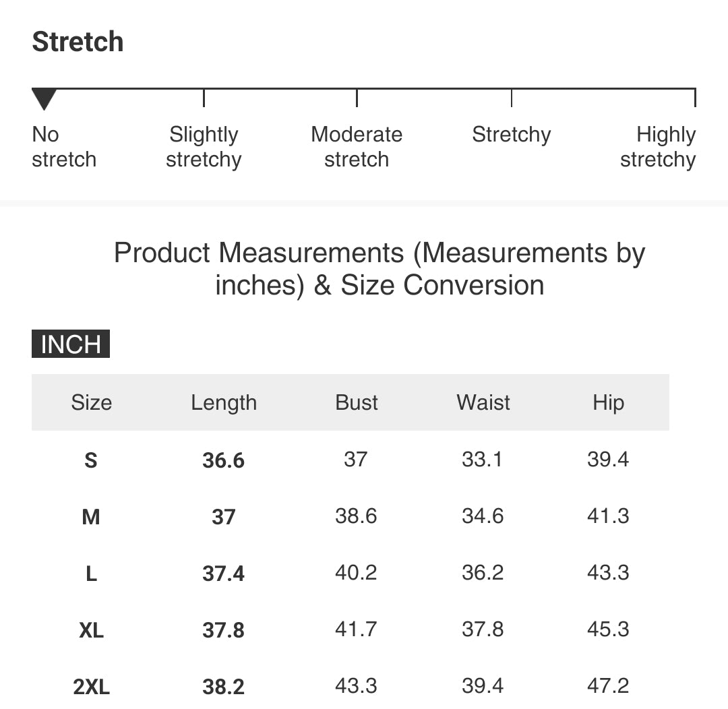
Task: Click the Product Measurements title text
Action: pyautogui.click(x=380, y=268)
